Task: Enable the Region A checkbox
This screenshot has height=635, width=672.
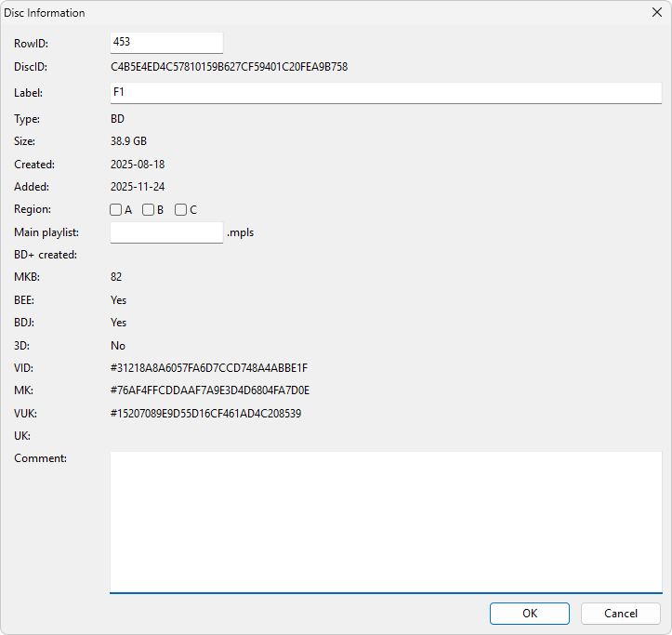Action: [x=116, y=210]
